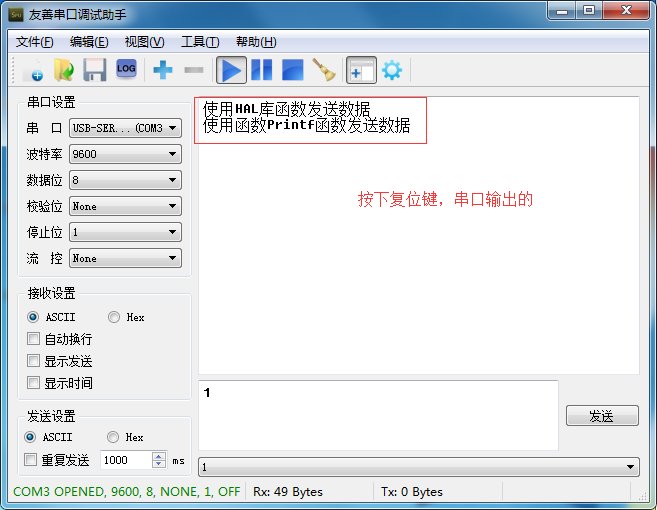This screenshot has height=510, width=657.
Task: Click the COM3 OPENED status text
Action: click(x=127, y=492)
